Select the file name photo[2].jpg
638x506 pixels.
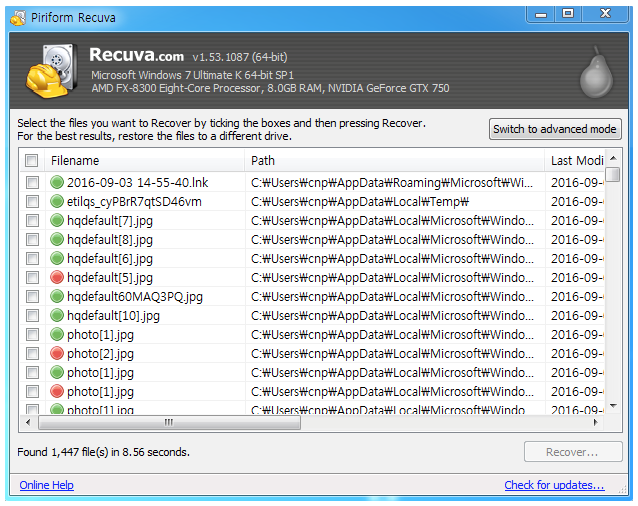pyautogui.click(x=101, y=354)
